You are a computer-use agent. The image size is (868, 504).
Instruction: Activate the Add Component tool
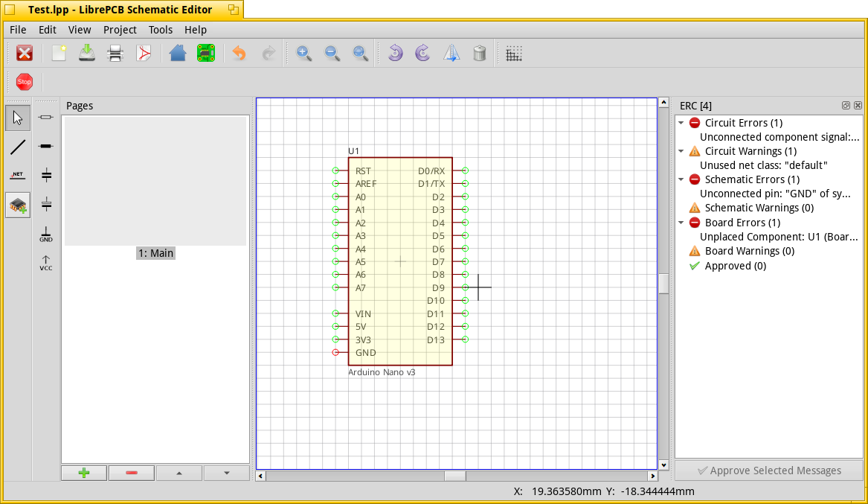click(18, 205)
